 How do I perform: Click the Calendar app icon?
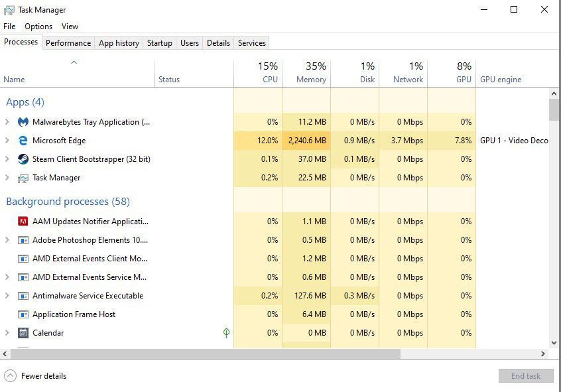(x=23, y=333)
